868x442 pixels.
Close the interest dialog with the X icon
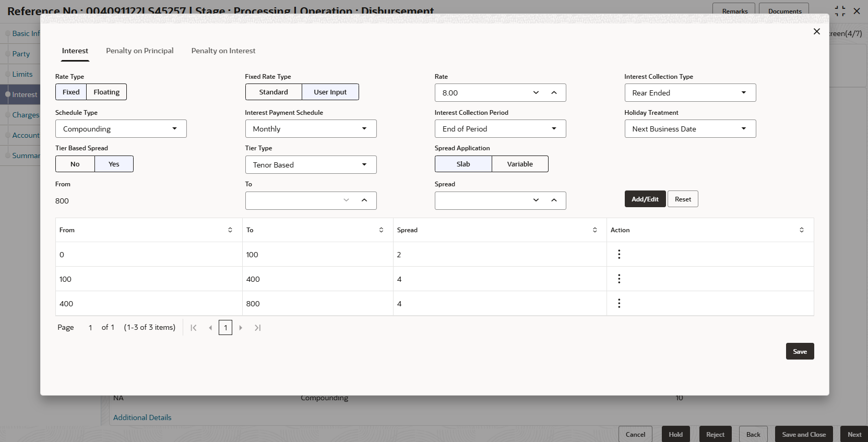[x=817, y=31]
